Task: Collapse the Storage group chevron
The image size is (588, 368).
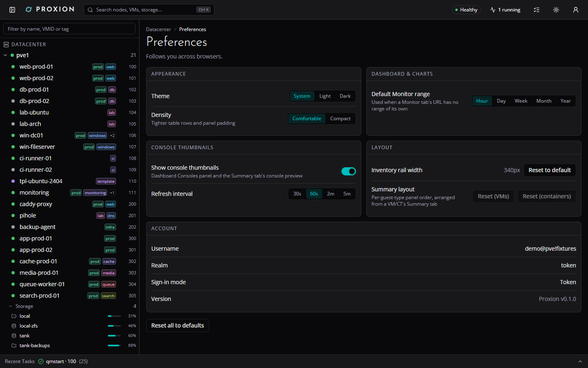Action: pyautogui.click(x=11, y=306)
